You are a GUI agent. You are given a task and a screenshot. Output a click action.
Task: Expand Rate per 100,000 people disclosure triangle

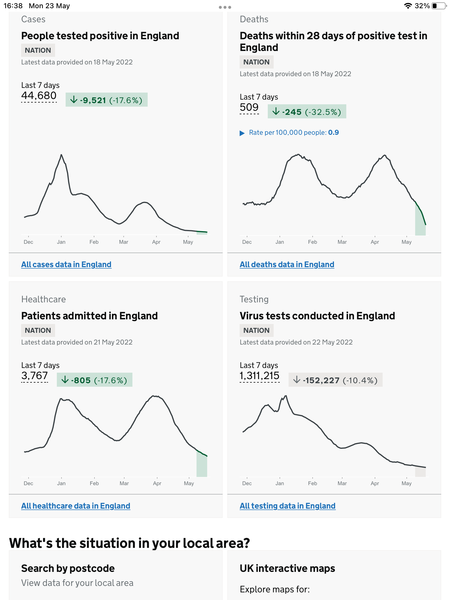click(x=242, y=133)
